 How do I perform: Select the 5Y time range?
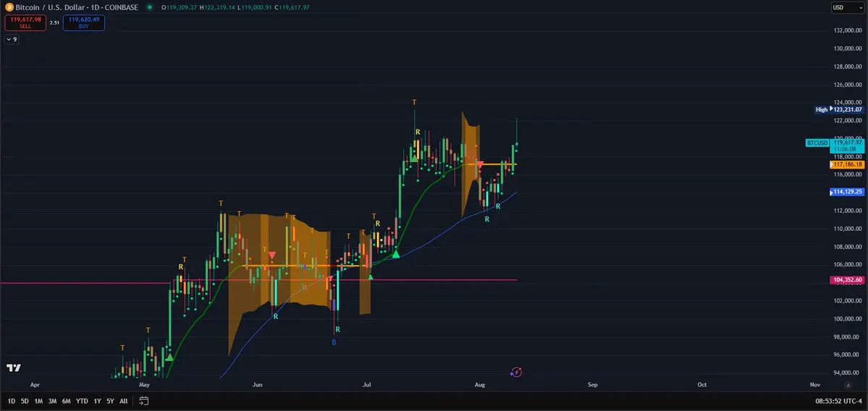click(x=110, y=401)
